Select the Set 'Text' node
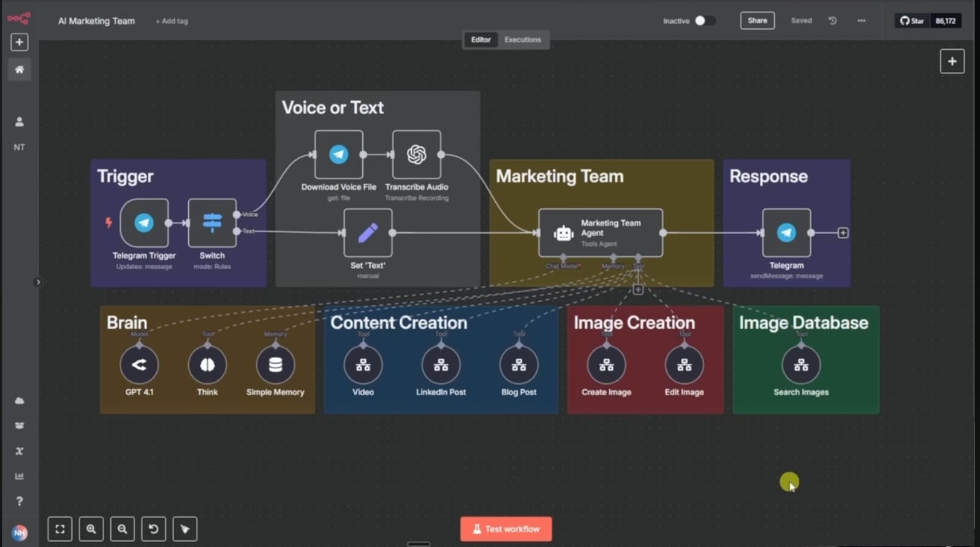 coord(368,232)
